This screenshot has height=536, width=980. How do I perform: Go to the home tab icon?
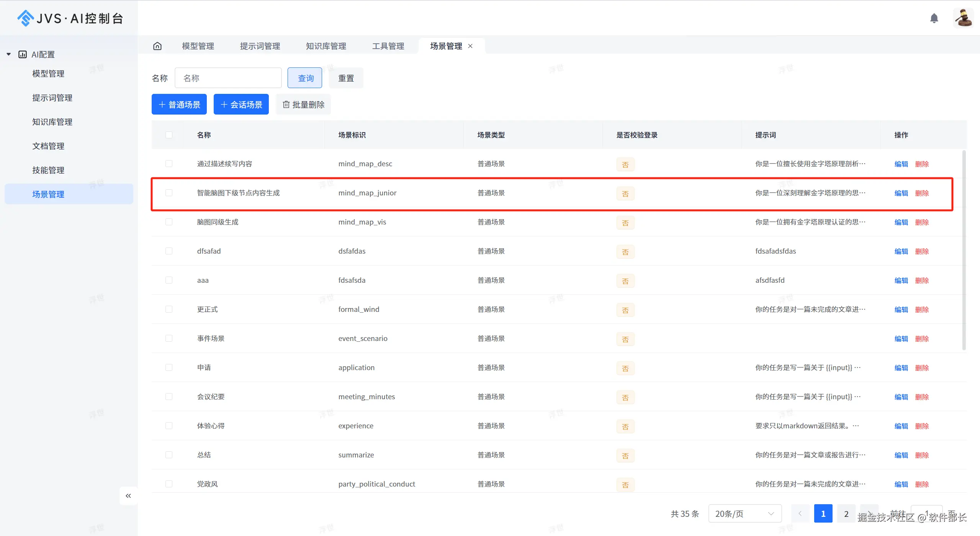[157, 46]
